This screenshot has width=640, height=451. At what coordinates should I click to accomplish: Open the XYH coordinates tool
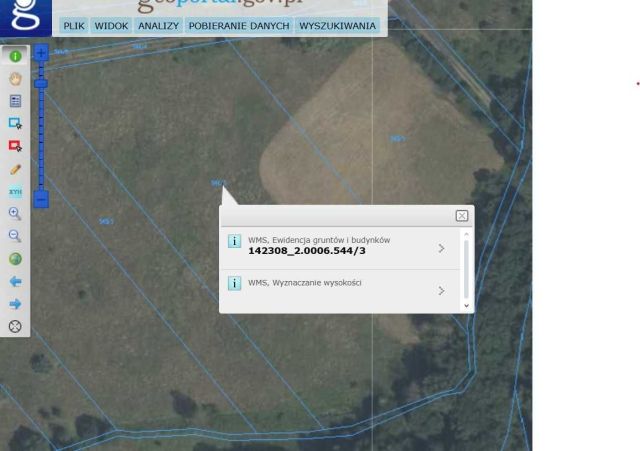tap(16, 191)
